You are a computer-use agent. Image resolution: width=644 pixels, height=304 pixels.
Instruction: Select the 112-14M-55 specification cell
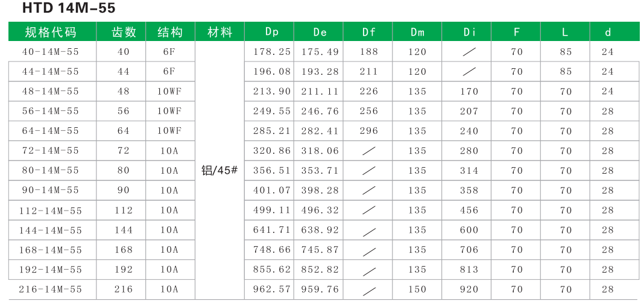(51, 211)
